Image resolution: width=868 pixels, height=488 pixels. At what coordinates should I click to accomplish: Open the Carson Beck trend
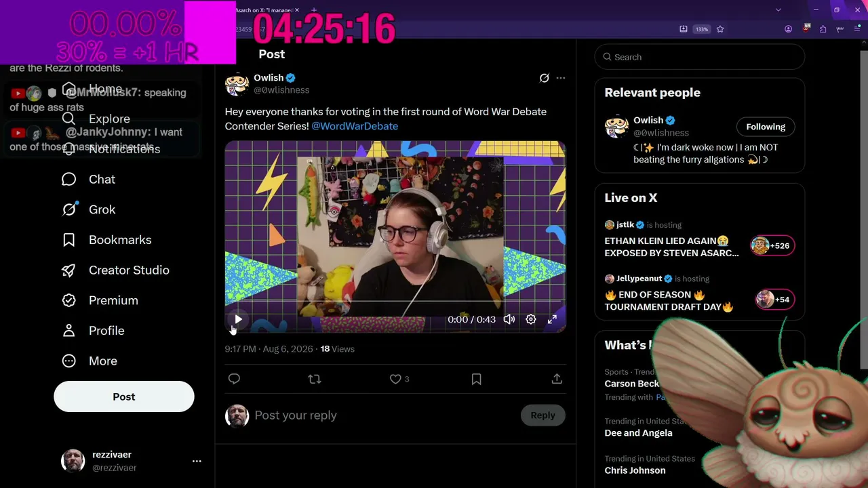pyautogui.click(x=632, y=384)
